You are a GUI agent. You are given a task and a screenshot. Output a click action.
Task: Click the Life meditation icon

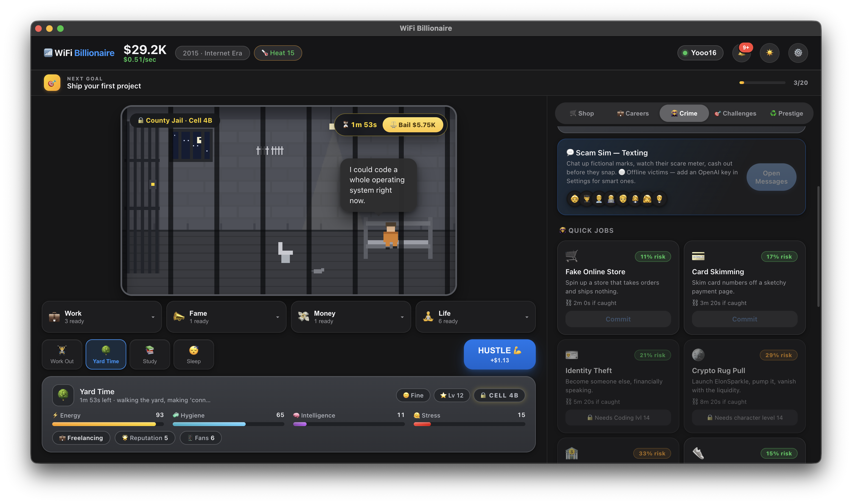point(428,317)
